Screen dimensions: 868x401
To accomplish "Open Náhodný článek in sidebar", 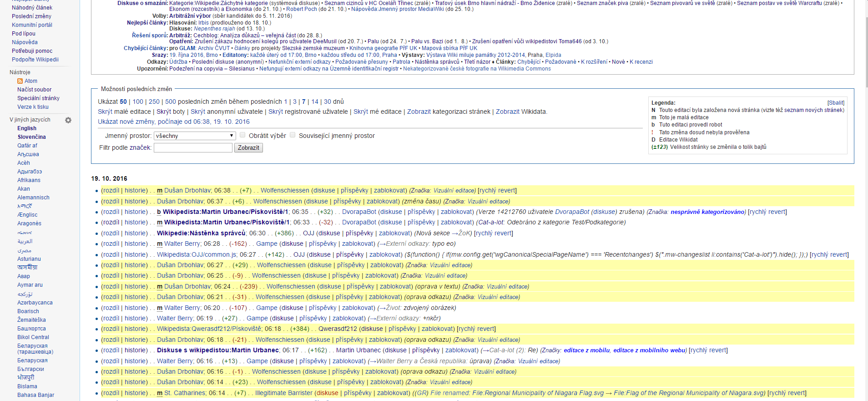I will [32, 8].
